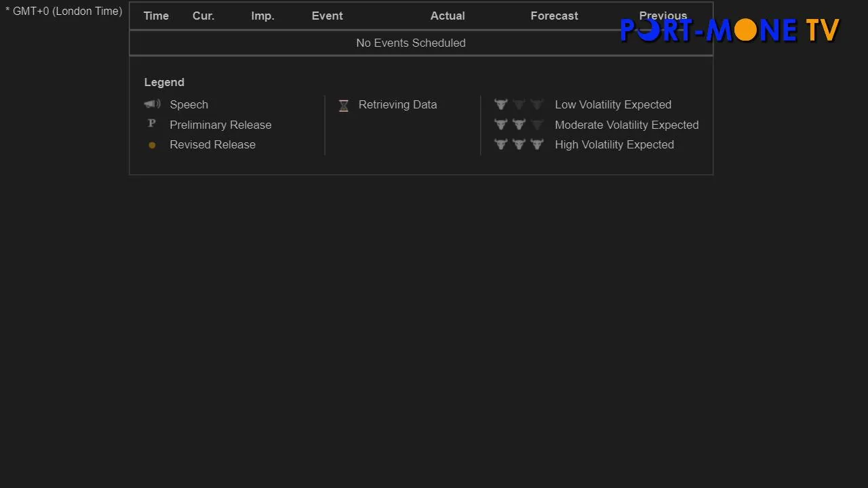
Task: Click the Low Volatility bull icons
Action: tap(519, 104)
